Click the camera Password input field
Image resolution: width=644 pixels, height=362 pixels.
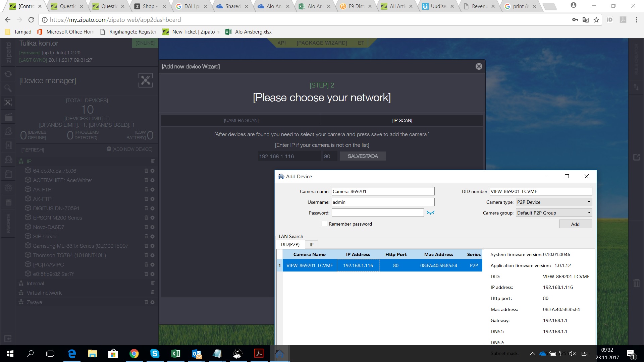tap(377, 213)
